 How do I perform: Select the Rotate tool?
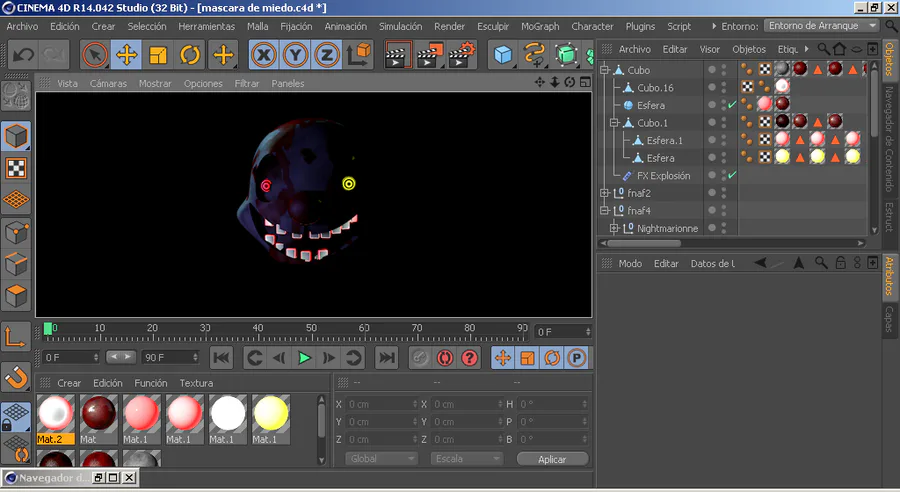coord(190,55)
